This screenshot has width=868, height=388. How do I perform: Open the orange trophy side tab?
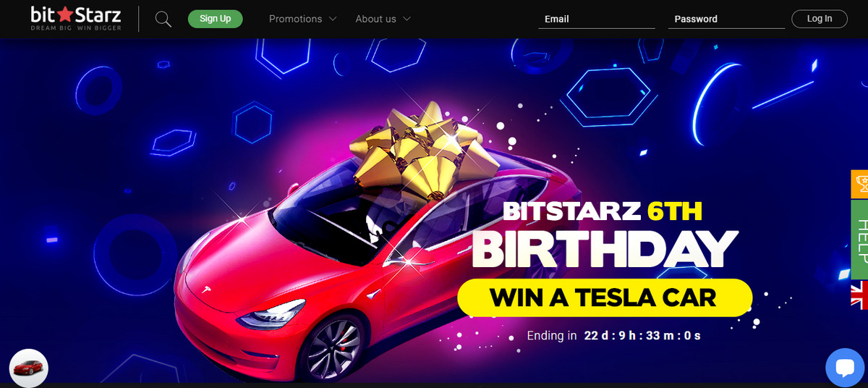[x=860, y=184]
